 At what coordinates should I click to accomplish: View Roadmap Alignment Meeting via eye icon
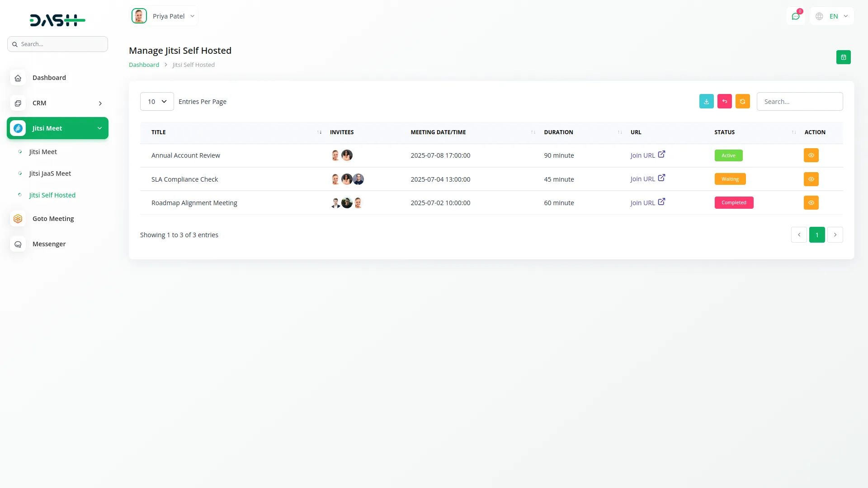[811, 203]
